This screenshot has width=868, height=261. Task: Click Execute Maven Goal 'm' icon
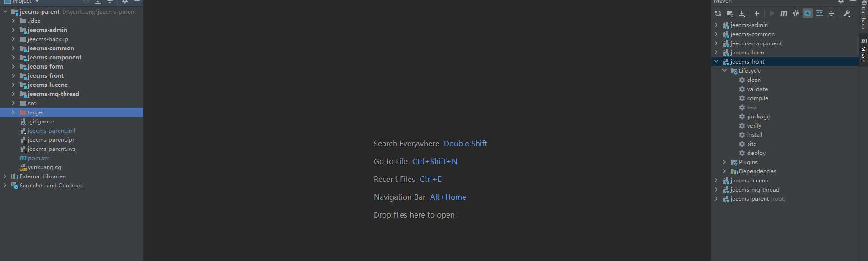(x=784, y=14)
